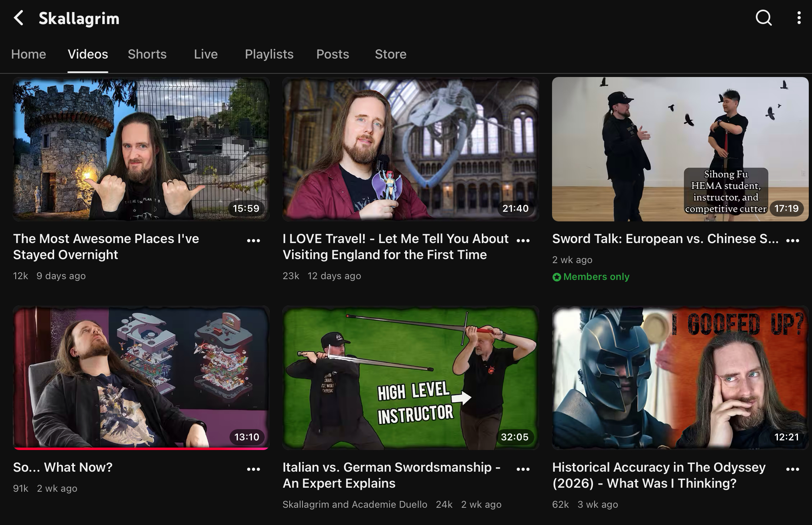Image resolution: width=812 pixels, height=525 pixels.
Task: Open options for Historical Accuracy in The Odyssey video
Action: click(x=793, y=469)
